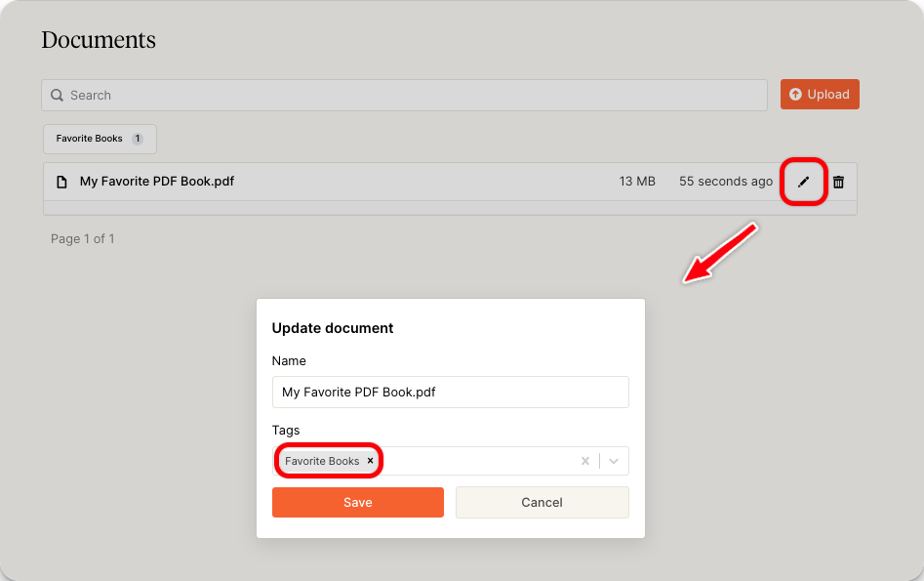Save the document changes
The image size is (924, 581).
click(x=357, y=502)
